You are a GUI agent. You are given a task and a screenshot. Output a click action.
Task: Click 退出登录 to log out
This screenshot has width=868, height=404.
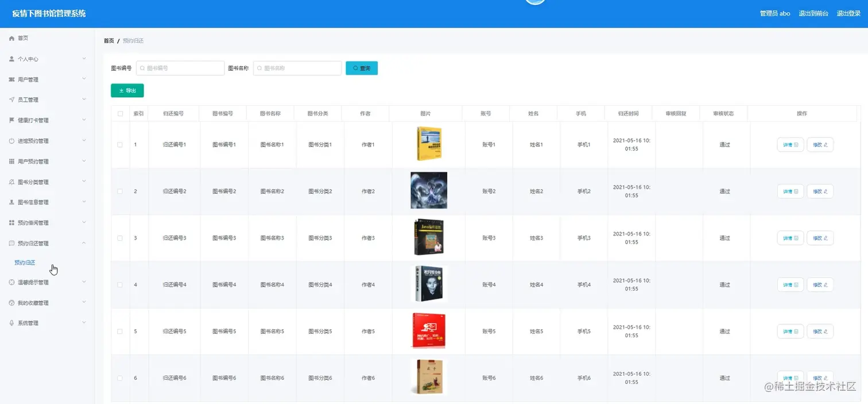(848, 13)
